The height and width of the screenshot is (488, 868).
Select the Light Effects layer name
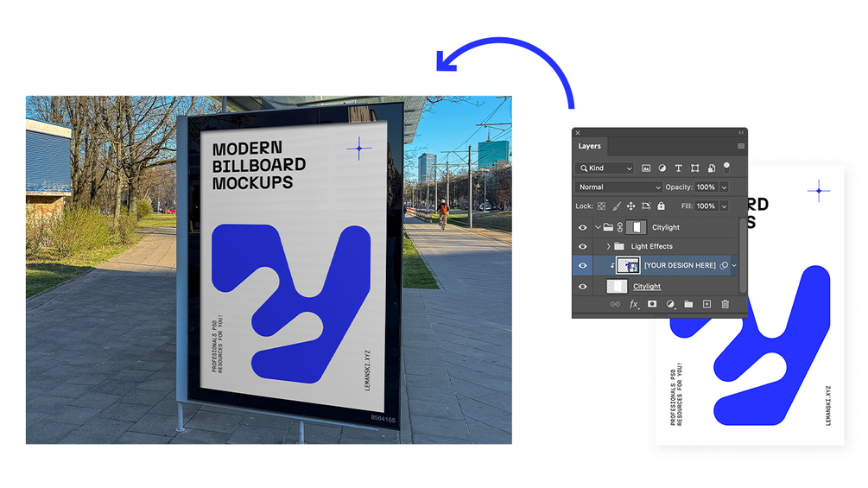(x=651, y=246)
